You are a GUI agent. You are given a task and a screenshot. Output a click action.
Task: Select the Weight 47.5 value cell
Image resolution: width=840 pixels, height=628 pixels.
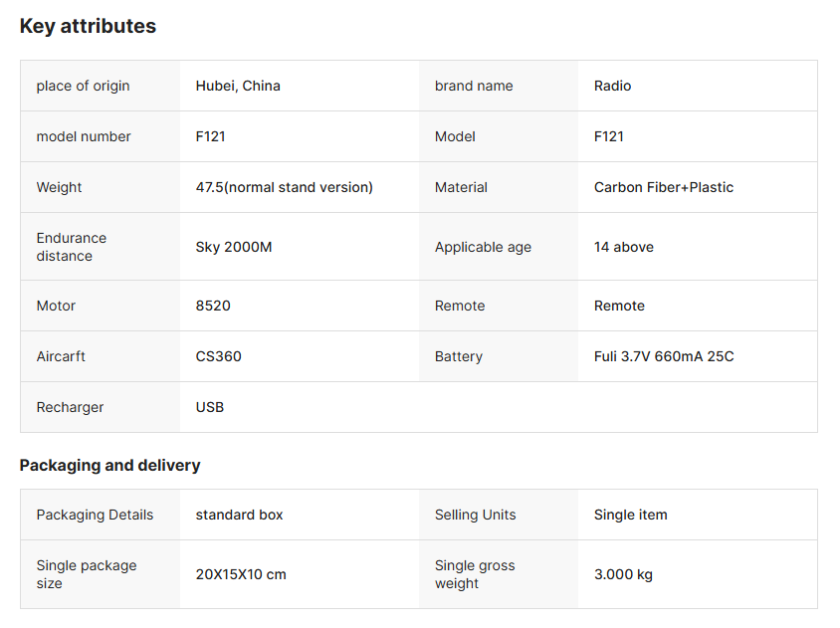[284, 187]
